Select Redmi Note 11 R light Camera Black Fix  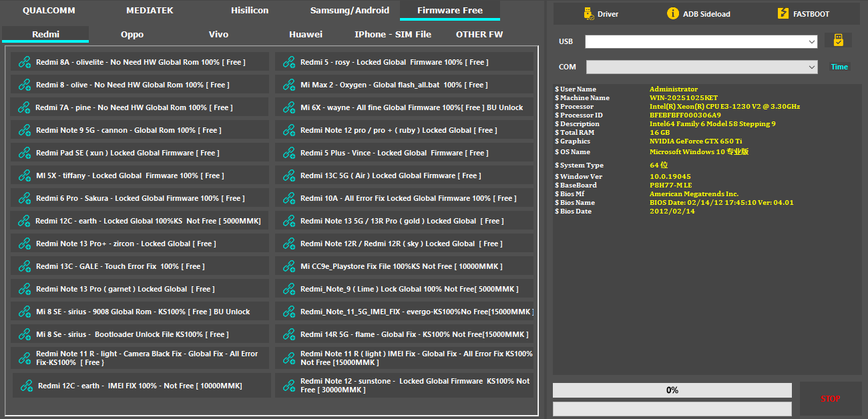click(140, 358)
